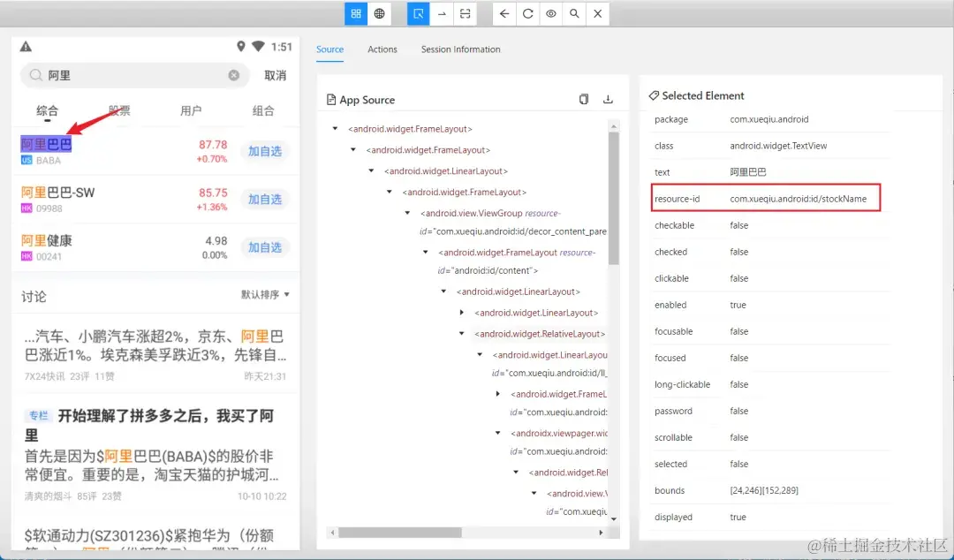Activate the Select Elements tool

tap(419, 13)
